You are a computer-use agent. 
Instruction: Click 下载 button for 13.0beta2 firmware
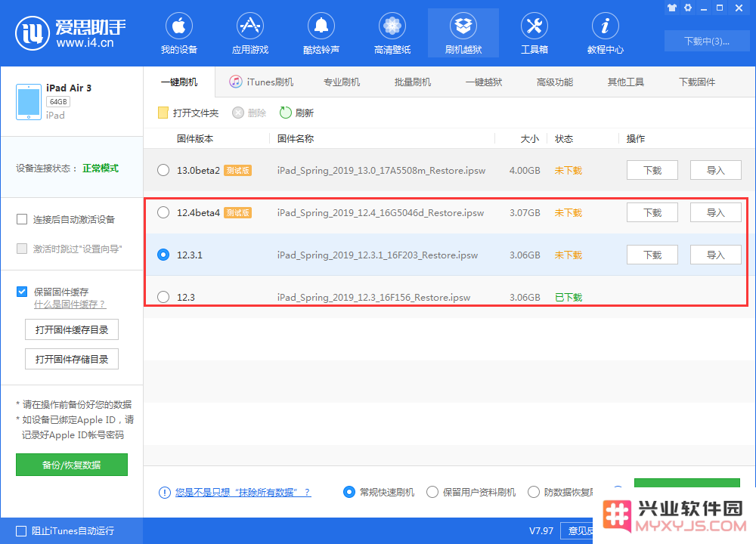coord(652,170)
